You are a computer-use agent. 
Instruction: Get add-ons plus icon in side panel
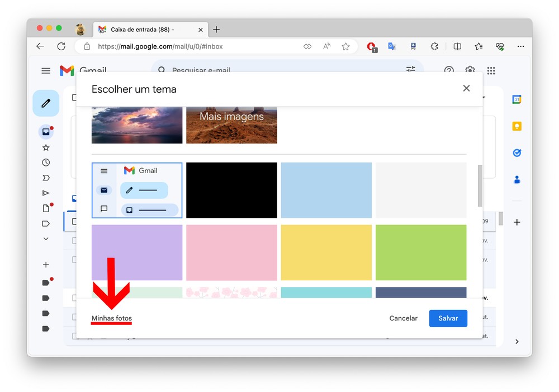point(517,222)
